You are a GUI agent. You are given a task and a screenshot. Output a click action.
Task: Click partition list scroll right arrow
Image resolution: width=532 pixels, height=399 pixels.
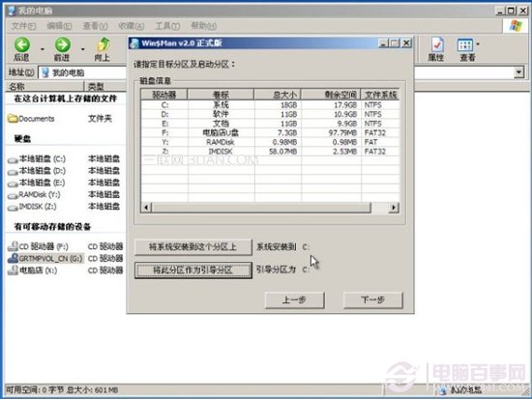coord(394,207)
